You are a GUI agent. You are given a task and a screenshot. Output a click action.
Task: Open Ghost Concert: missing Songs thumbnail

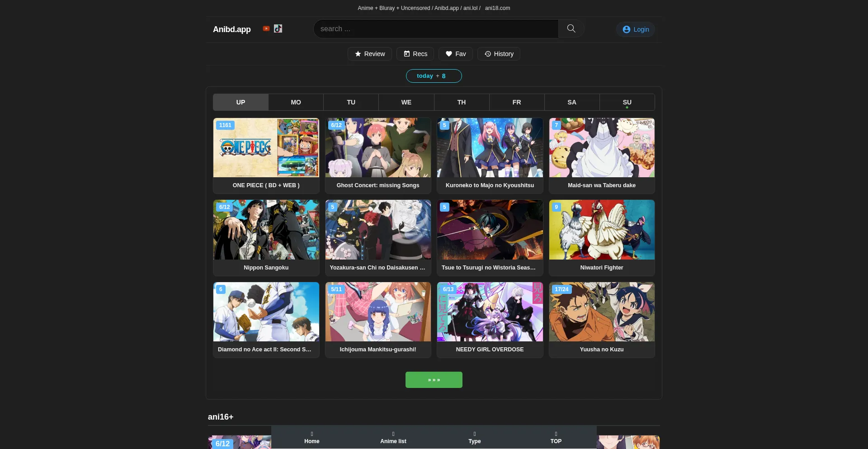tap(378, 148)
